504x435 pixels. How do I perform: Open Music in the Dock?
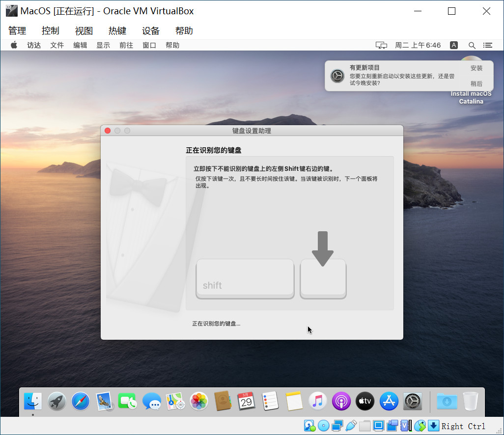(x=317, y=401)
